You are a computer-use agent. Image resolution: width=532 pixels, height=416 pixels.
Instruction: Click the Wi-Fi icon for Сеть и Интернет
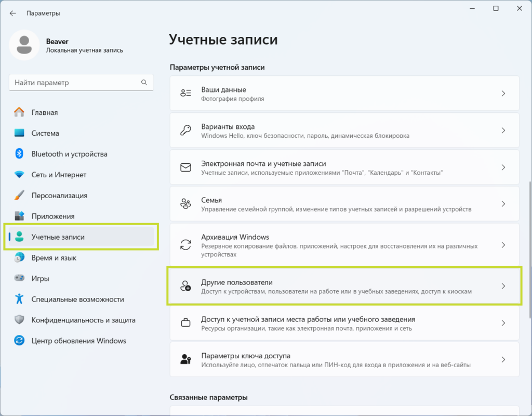(x=19, y=175)
